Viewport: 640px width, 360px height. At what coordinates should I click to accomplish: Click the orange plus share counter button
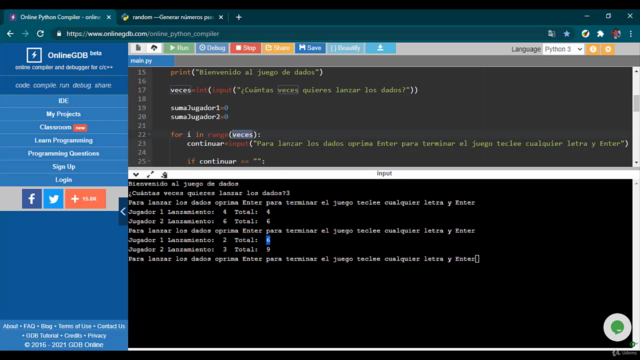(x=85, y=199)
